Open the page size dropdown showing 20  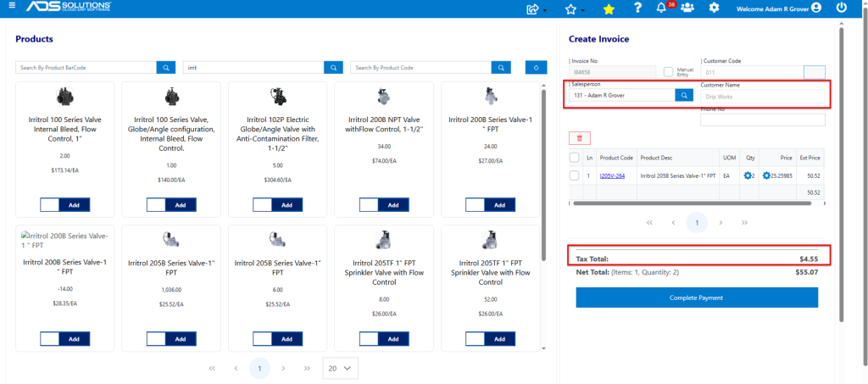tap(341, 368)
